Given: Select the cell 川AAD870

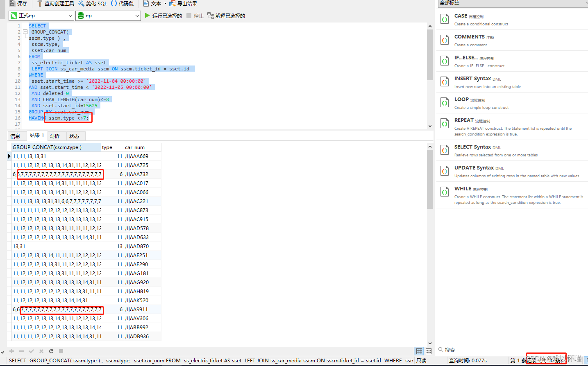Looking at the screenshot, I should click(x=142, y=246).
